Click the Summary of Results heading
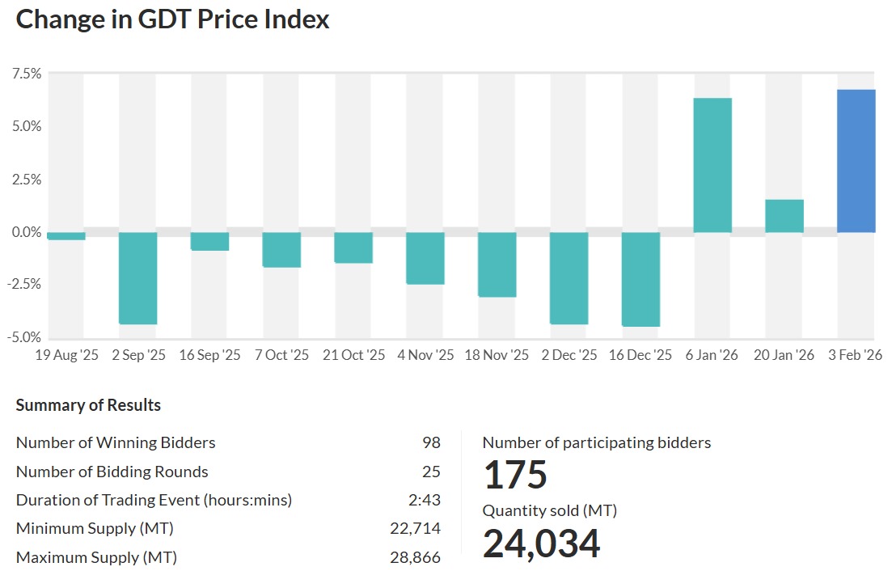 [88, 405]
